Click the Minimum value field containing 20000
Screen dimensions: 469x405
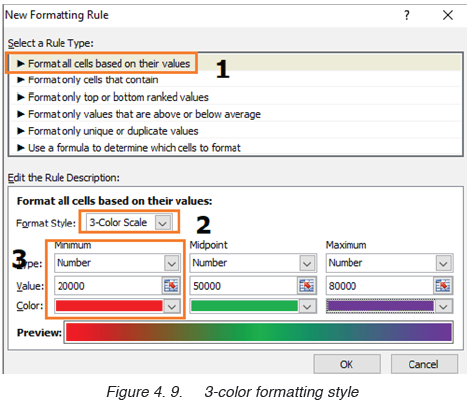(x=108, y=286)
